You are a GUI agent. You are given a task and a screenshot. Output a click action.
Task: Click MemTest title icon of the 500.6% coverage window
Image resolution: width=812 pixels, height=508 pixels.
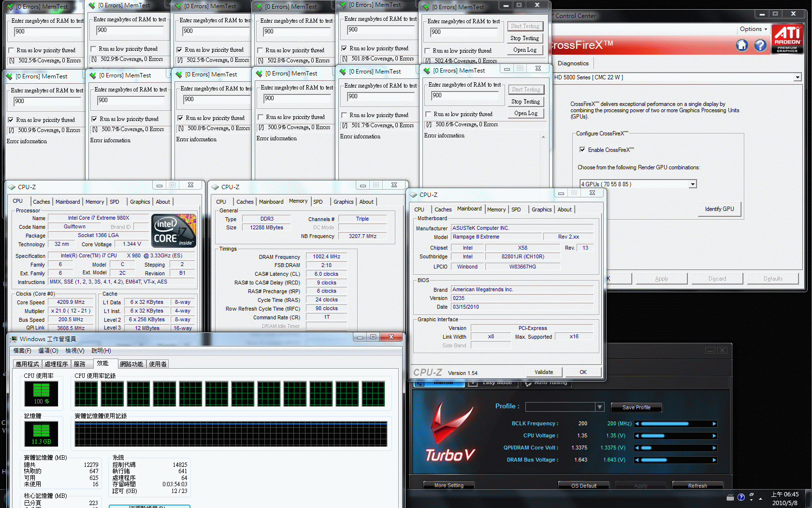point(427,71)
